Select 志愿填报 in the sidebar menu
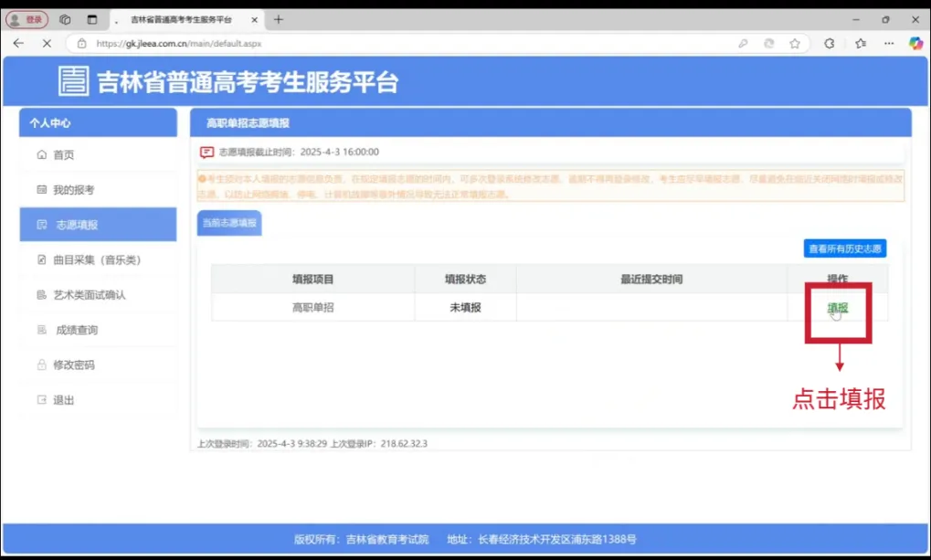 (x=77, y=225)
